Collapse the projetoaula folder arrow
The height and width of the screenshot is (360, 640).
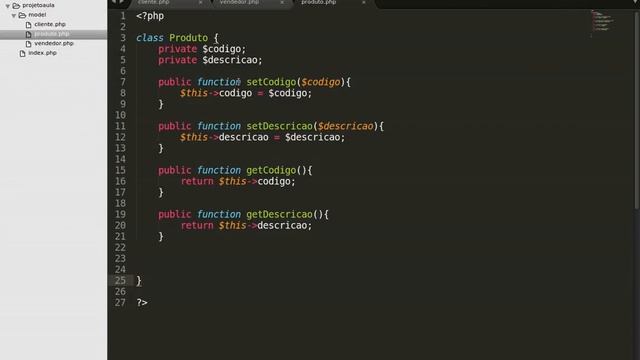pyautogui.click(x=8, y=6)
